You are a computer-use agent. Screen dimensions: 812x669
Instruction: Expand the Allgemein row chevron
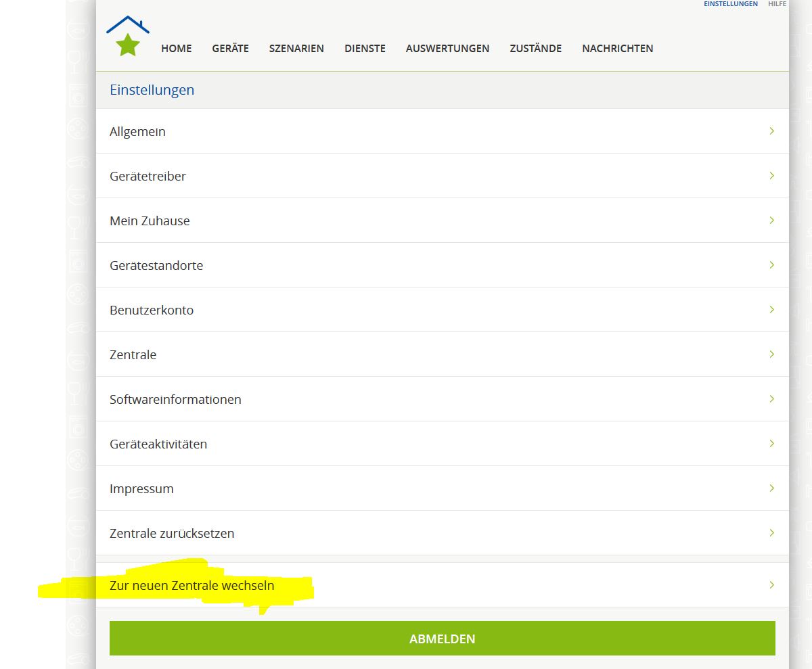[771, 131]
